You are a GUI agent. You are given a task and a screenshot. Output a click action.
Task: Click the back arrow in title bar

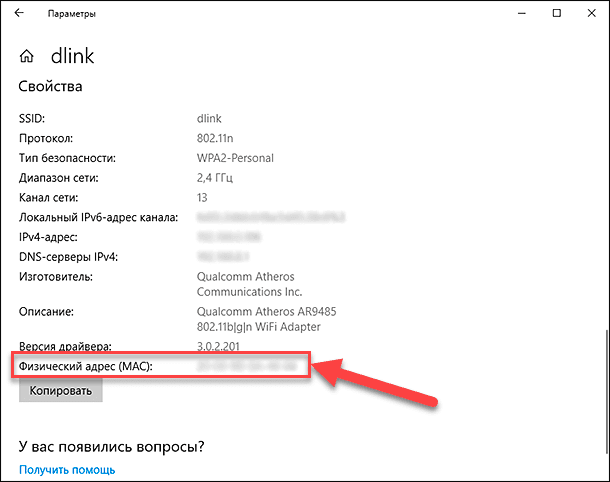(x=19, y=14)
